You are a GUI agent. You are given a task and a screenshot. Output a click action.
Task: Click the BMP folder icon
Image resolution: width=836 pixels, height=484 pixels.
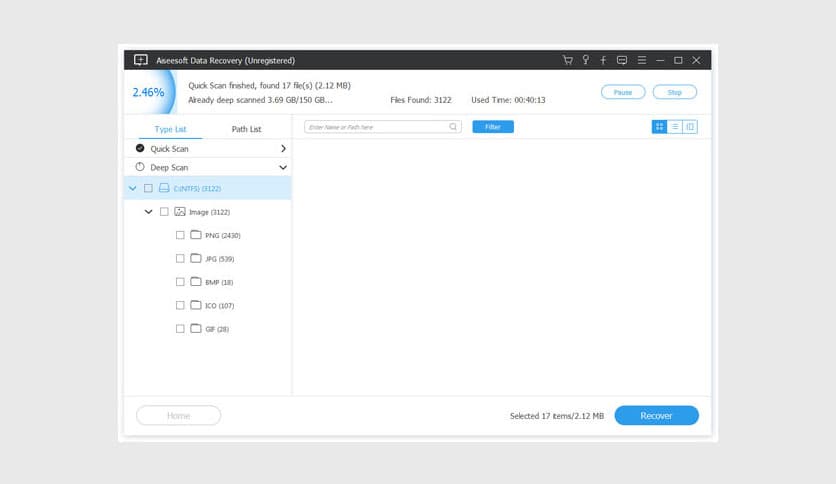click(x=196, y=281)
